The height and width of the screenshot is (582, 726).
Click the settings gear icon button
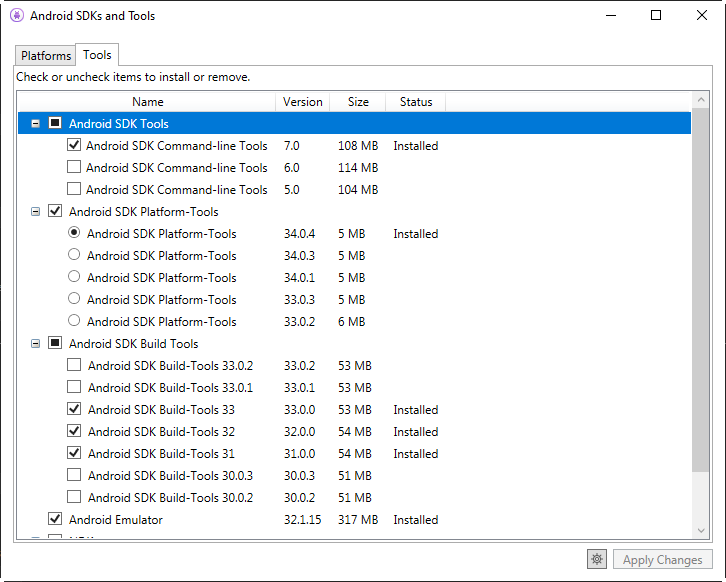coord(597,559)
